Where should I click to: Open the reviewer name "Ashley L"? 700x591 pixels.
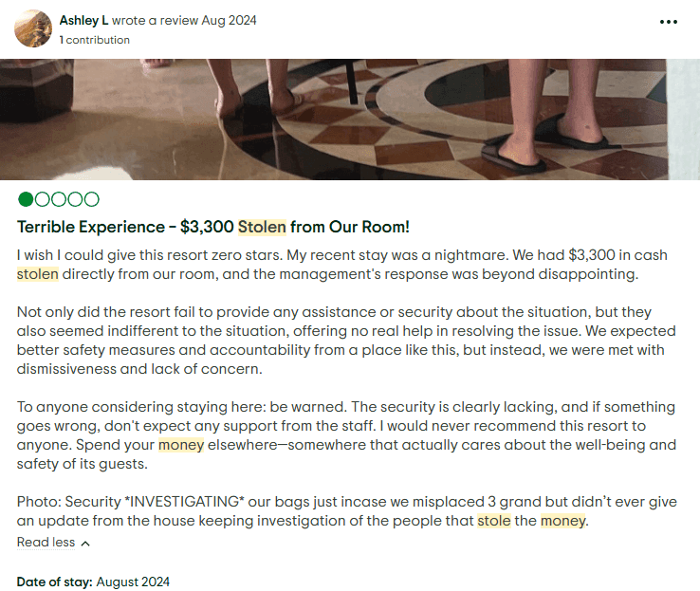pyautogui.click(x=82, y=20)
